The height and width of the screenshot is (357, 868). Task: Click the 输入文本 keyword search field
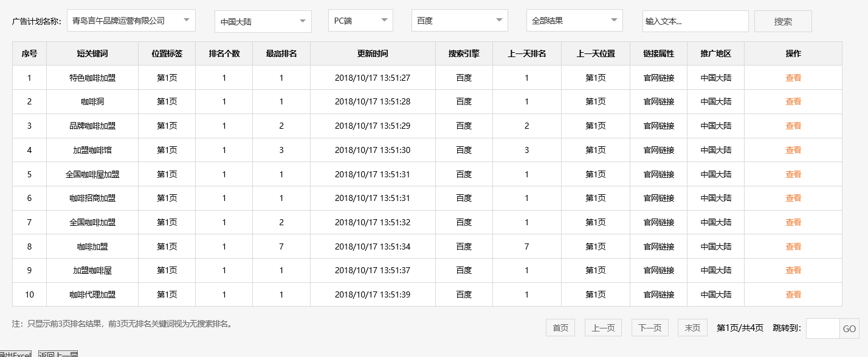[695, 21]
